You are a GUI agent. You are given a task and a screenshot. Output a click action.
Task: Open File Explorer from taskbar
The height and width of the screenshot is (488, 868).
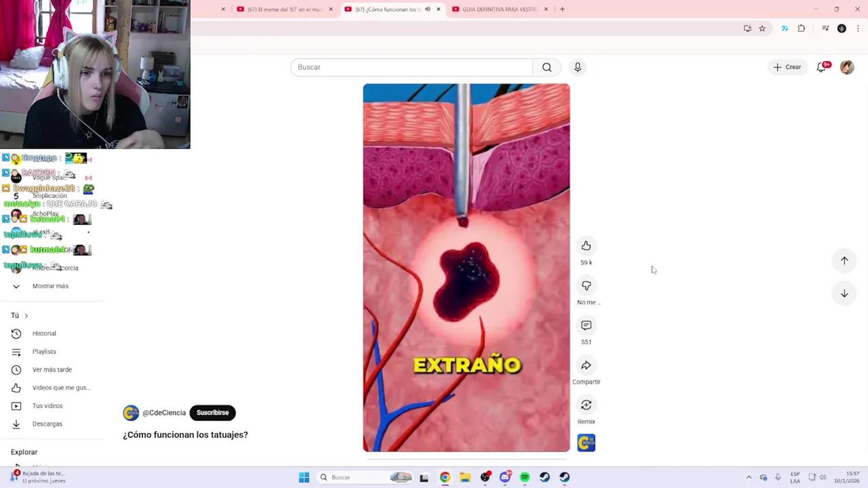[465, 477]
